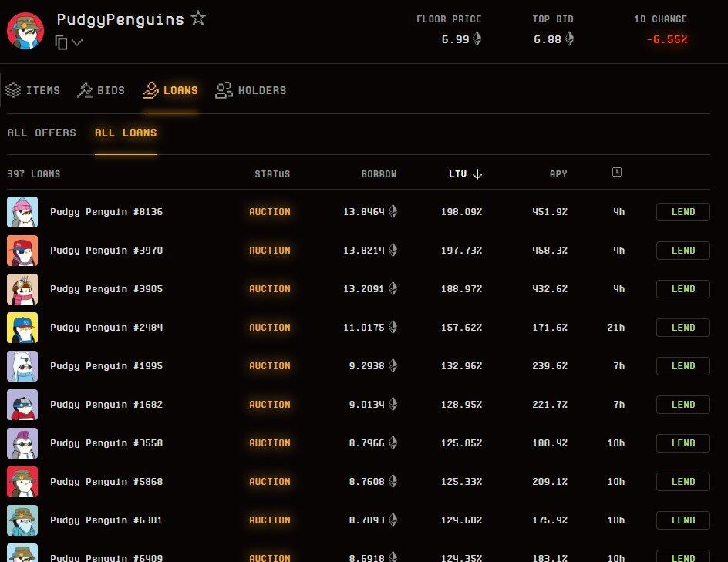Click the copy icon under collection name
The height and width of the screenshot is (562, 728).
click(62, 42)
